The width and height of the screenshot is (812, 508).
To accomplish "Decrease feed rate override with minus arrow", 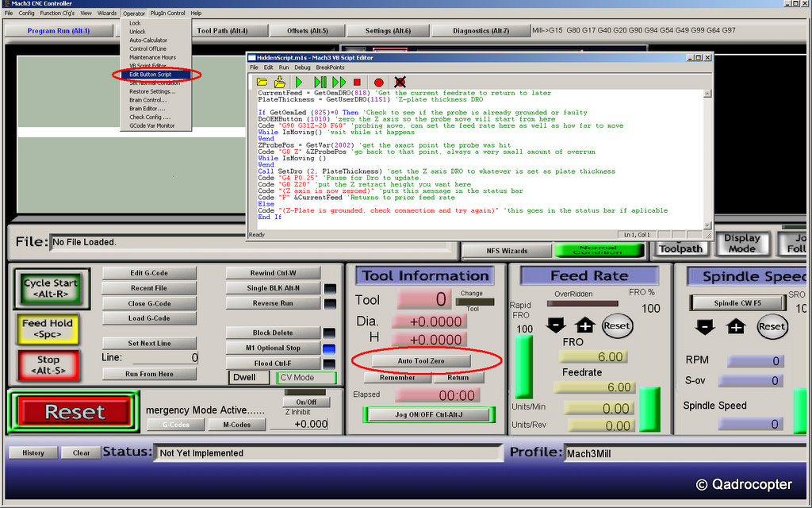I will coord(556,325).
